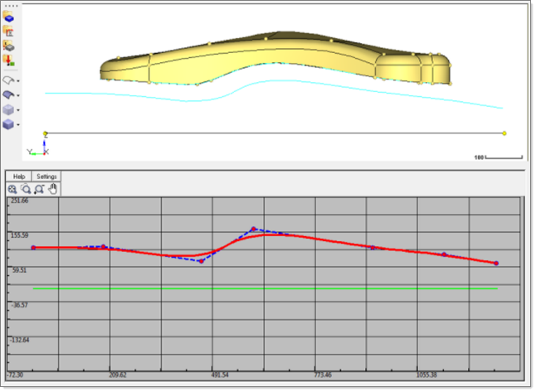Click the second folder icon with red sheet

9,31
